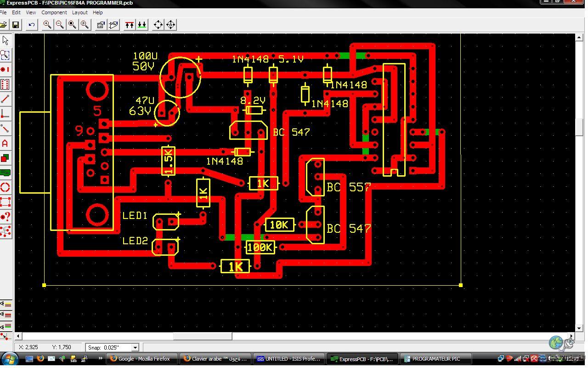Viewport: 588px width, 368px height.
Task: Expand the Snap grid size dropdown
Action: (x=135, y=348)
